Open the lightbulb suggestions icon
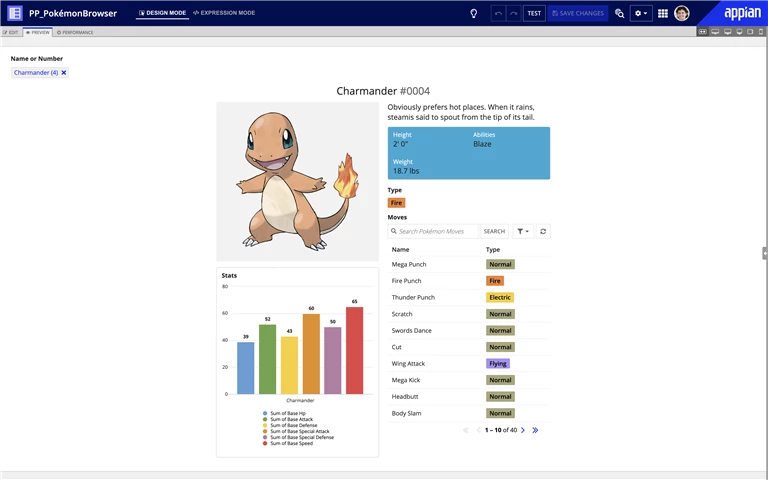768x480 pixels. (x=474, y=14)
